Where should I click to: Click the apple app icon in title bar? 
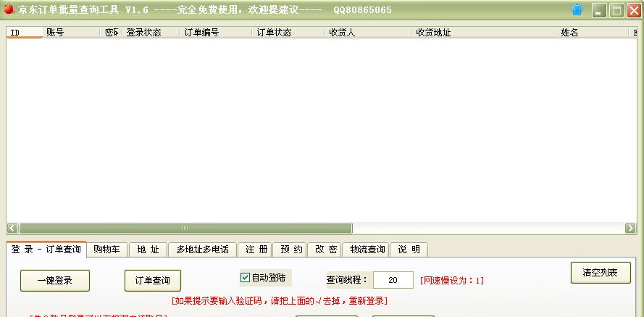pos(8,9)
